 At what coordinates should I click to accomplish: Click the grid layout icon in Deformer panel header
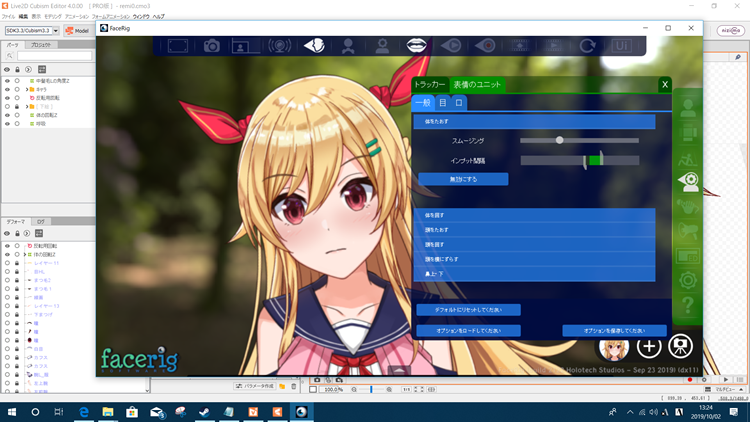(39, 233)
